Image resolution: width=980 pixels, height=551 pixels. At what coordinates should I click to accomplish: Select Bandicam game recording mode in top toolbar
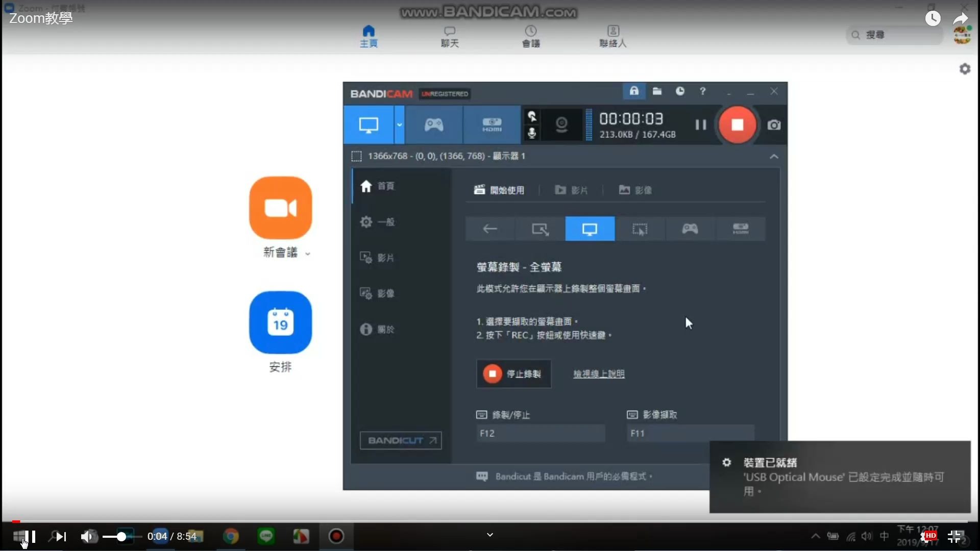[x=434, y=125]
